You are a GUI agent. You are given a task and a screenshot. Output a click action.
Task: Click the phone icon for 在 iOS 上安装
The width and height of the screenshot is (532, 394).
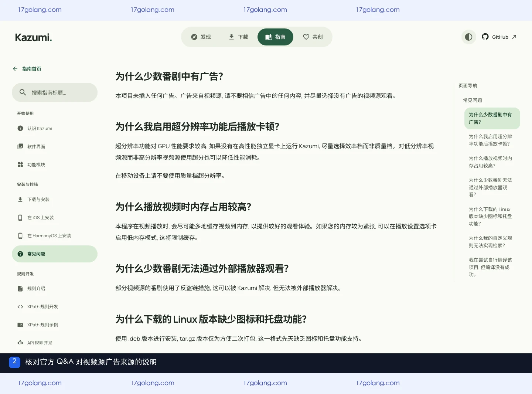pyautogui.click(x=20, y=217)
